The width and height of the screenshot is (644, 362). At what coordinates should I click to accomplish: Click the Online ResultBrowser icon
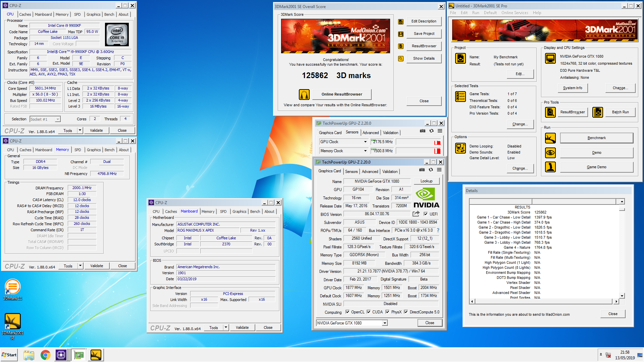[304, 95]
